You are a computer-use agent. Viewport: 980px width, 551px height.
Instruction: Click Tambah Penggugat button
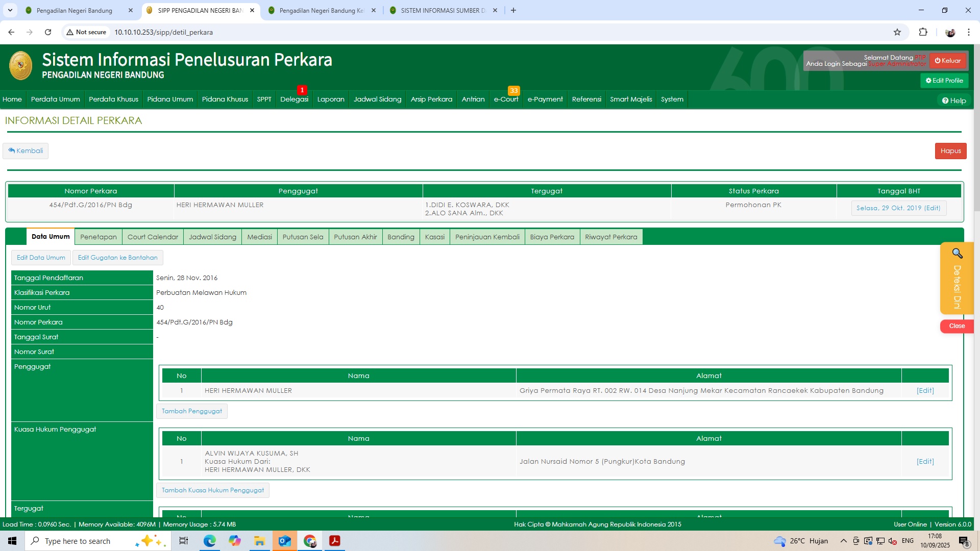point(192,411)
